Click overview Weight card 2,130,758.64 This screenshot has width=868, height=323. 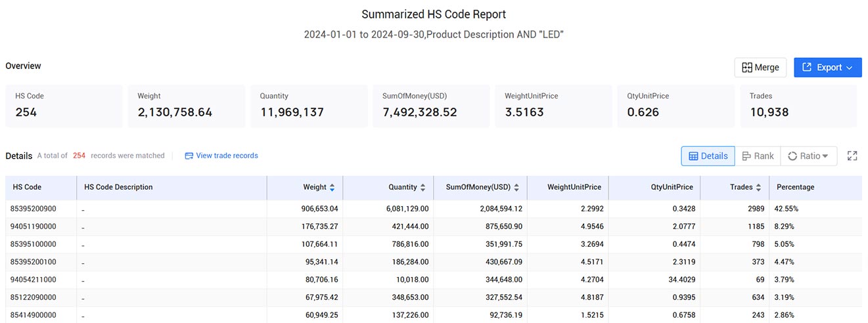tap(187, 106)
